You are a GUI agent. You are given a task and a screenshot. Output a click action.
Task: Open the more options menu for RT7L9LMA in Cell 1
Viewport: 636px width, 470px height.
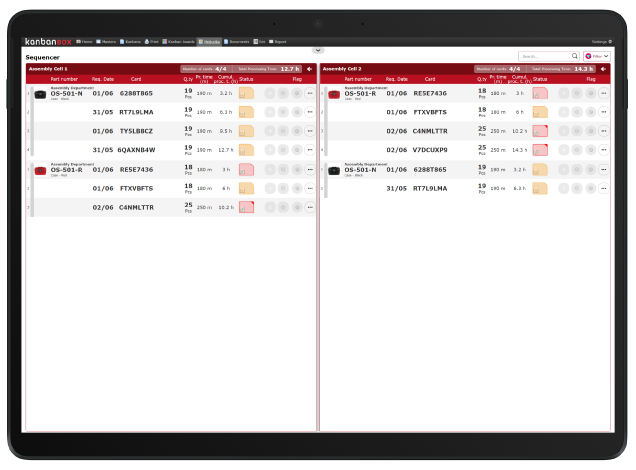309,112
